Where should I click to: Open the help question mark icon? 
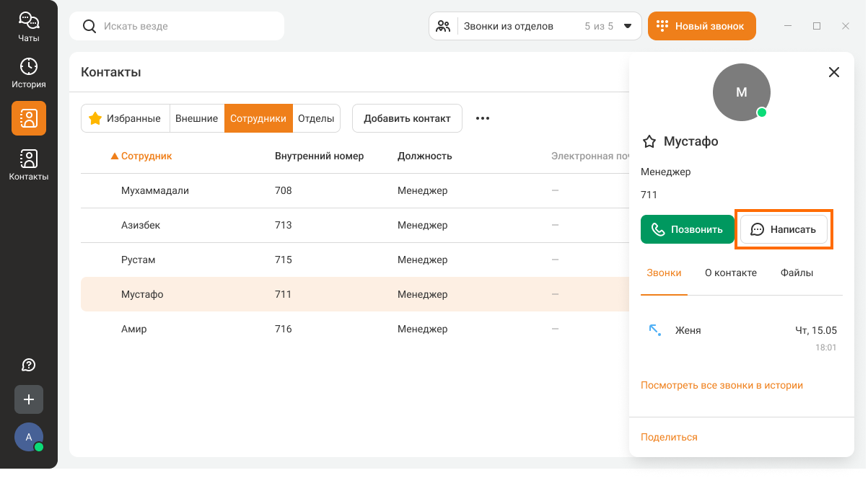pyautogui.click(x=29, y=365)
